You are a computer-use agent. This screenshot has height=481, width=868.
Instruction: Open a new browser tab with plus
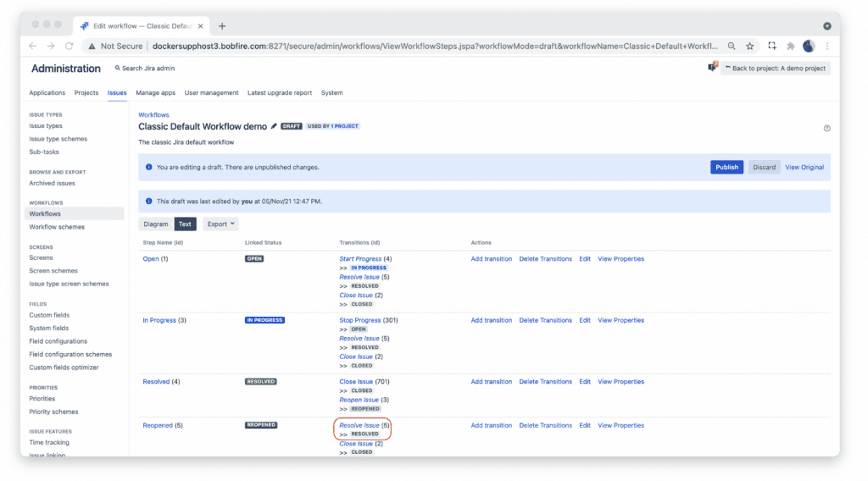click(222, 26)
